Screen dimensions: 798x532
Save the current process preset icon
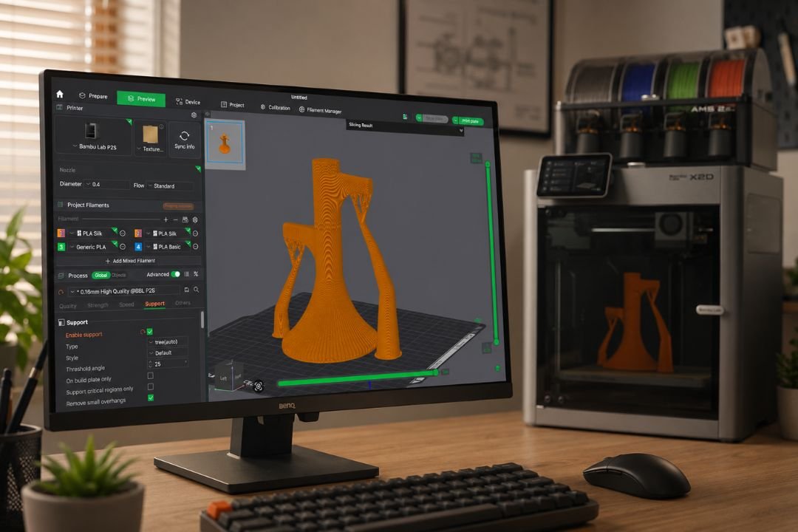point(187,290)
